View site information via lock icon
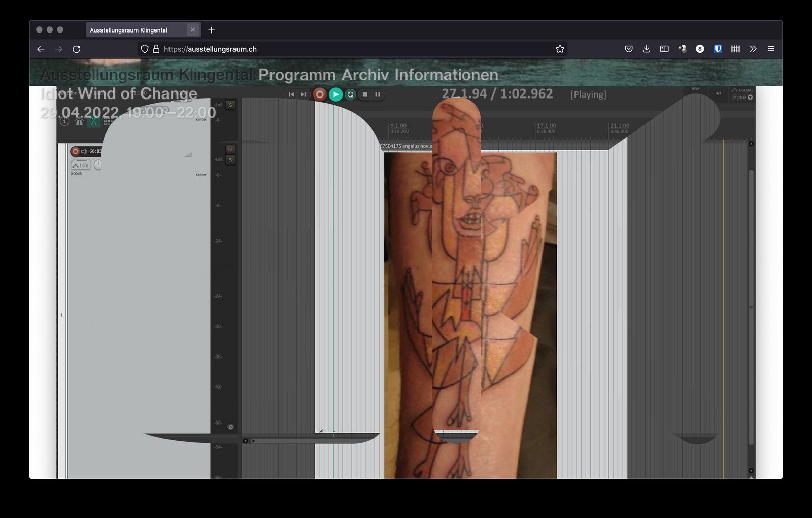 tap(156, 49)
